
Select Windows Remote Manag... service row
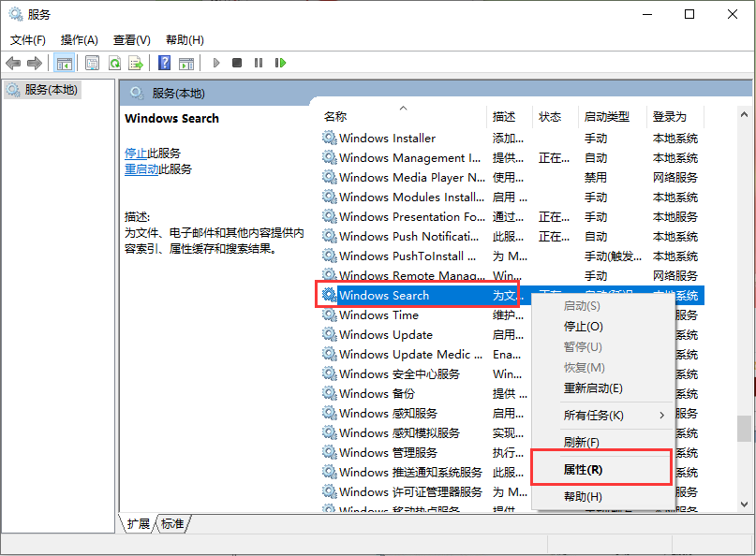tap(511, 275)
